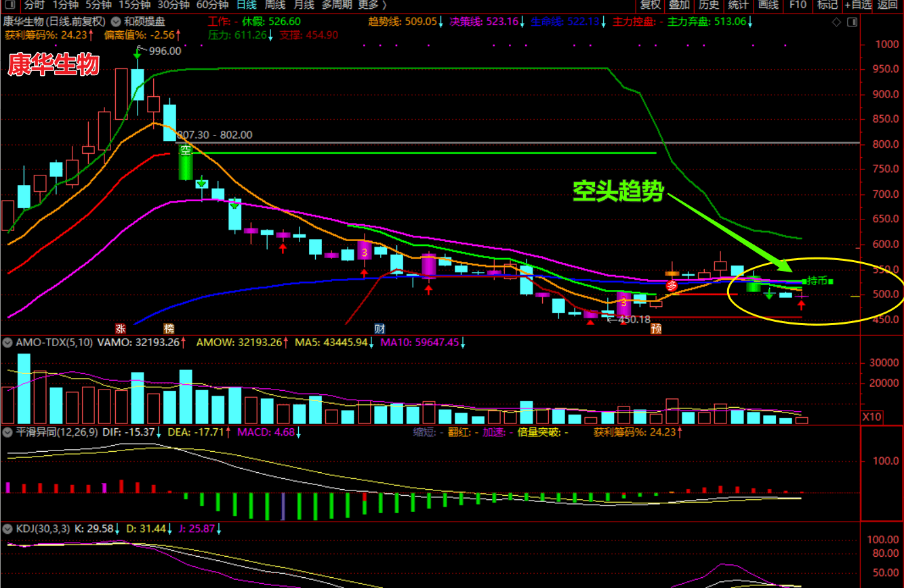Click the 财 financial marker icon
Screen dimensions: 904x588
[x=380, y=329]
